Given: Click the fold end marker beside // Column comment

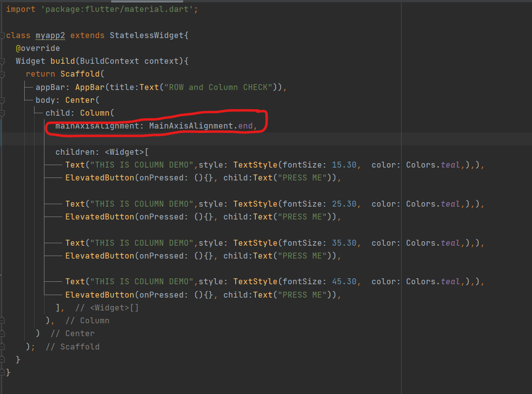Looking at the screenshot, I should pyautogui.click(x=1, y=321).
